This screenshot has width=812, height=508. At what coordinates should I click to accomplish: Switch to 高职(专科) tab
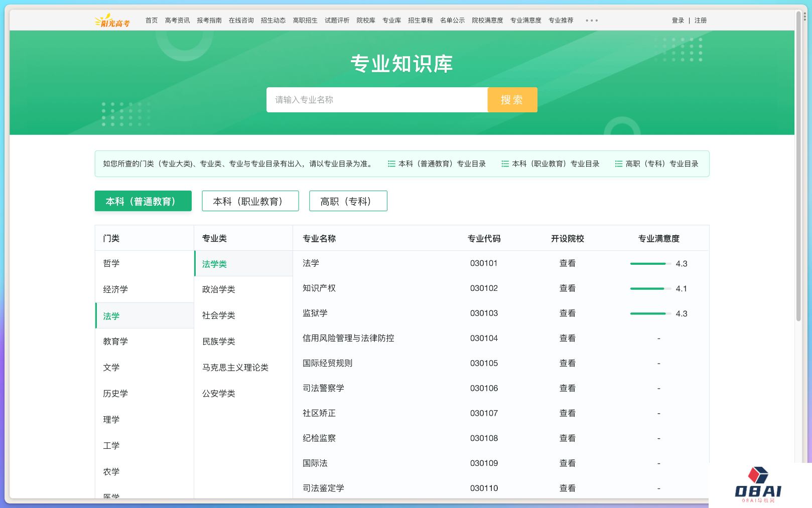coord(348,201)
